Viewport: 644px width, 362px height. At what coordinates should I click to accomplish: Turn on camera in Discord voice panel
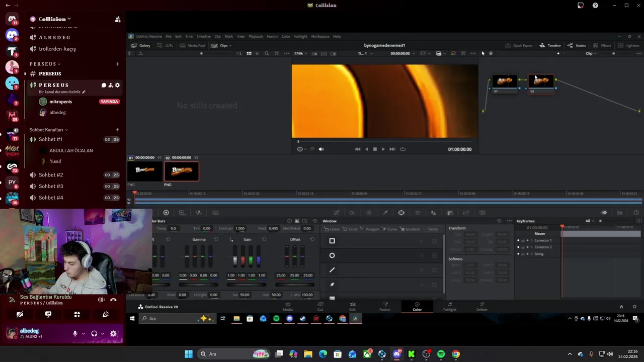(x=20, y=314)
